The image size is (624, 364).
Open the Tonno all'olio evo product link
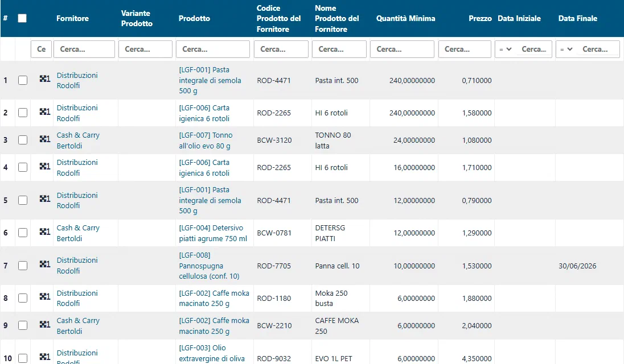[x=206, y=140]
